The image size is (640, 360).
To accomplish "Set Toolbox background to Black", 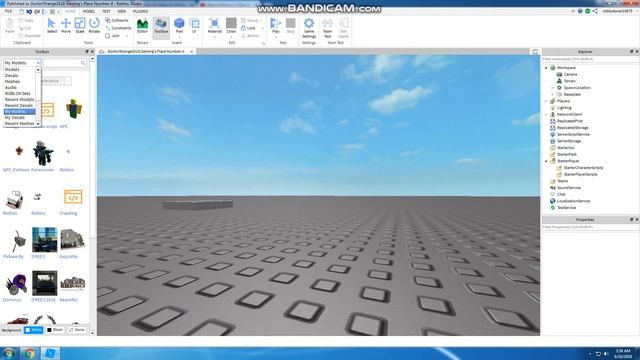I will point(55,329).
